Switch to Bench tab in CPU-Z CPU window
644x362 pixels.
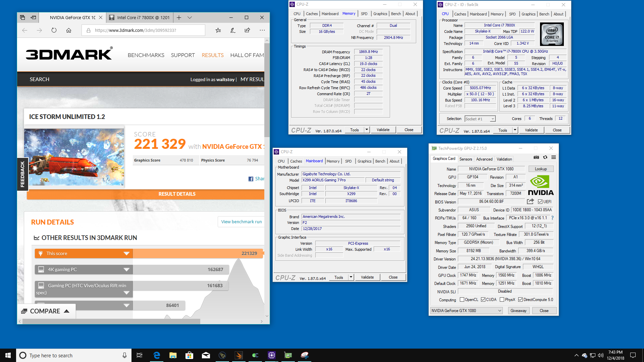pyautogui.click(x=544, y=14)
